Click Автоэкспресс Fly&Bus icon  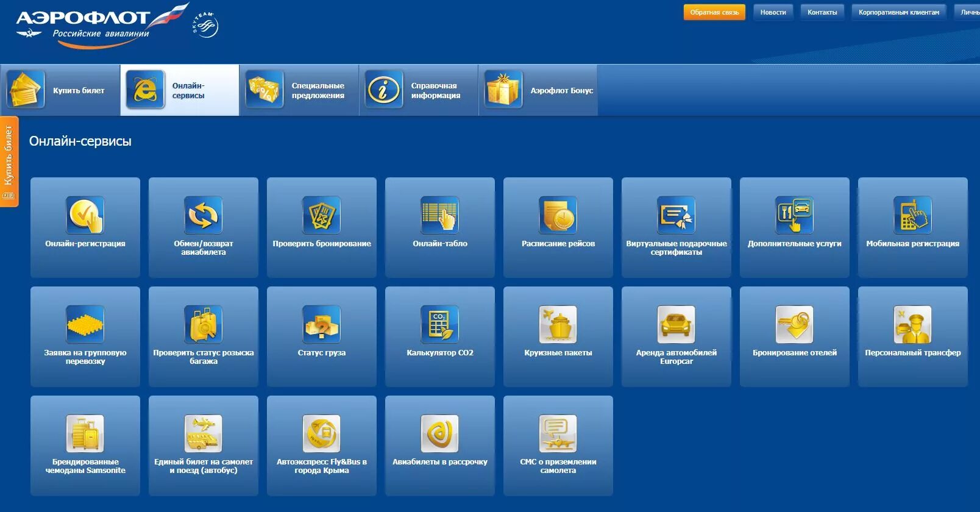point(322,433)
